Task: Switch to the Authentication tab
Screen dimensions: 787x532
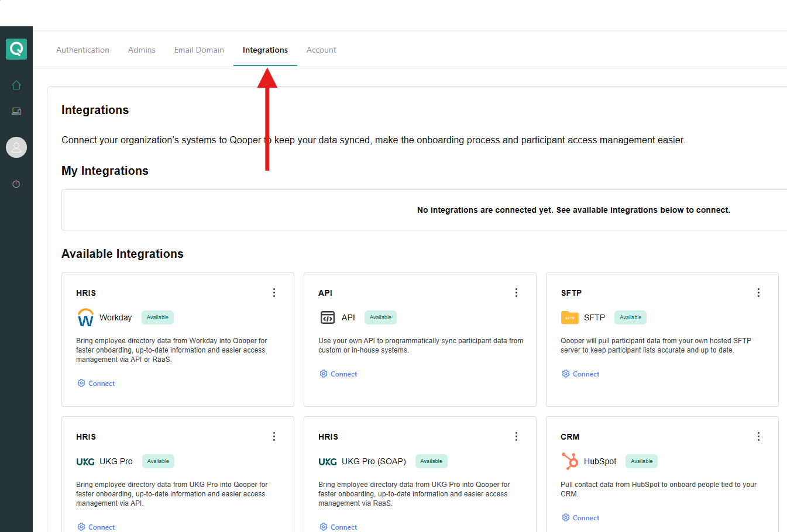Action: click(83, 50)
